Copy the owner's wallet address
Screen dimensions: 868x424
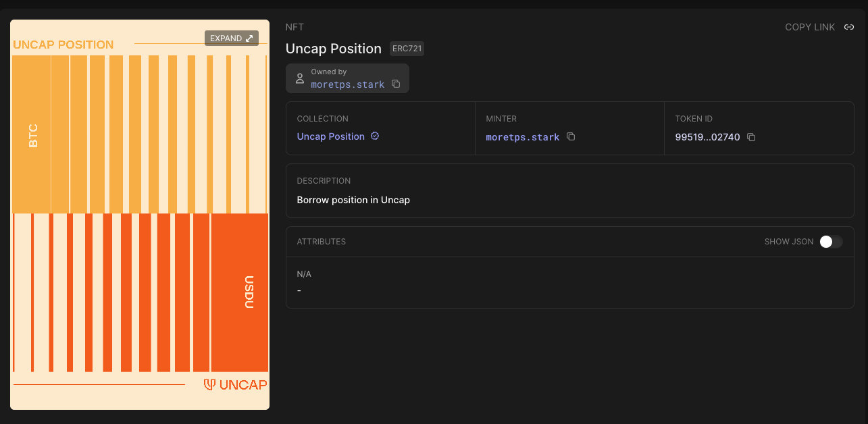[396, 84]
